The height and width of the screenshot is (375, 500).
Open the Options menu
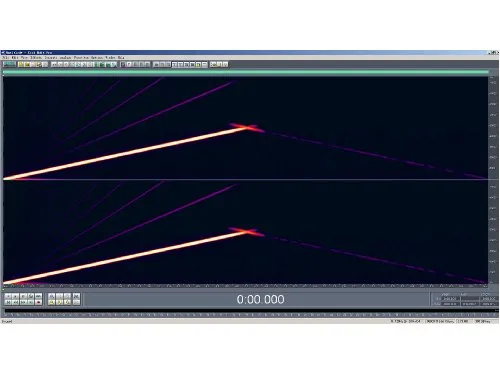click(97, 58)
